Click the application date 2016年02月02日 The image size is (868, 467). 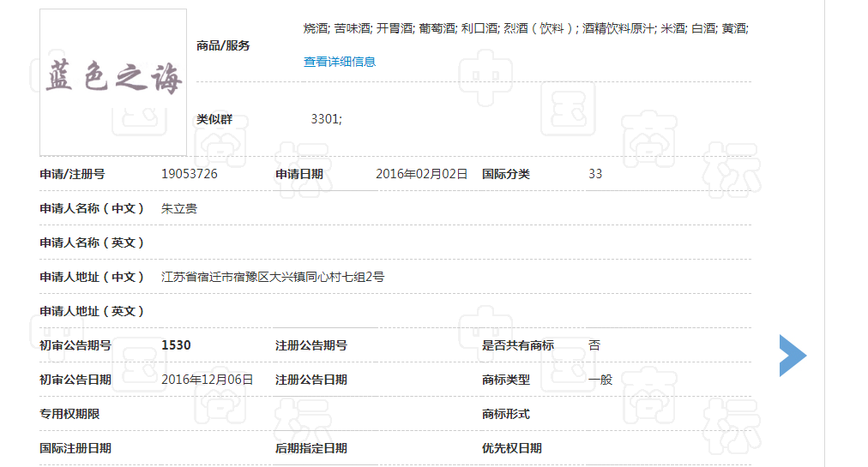click(x=421, y=174)
